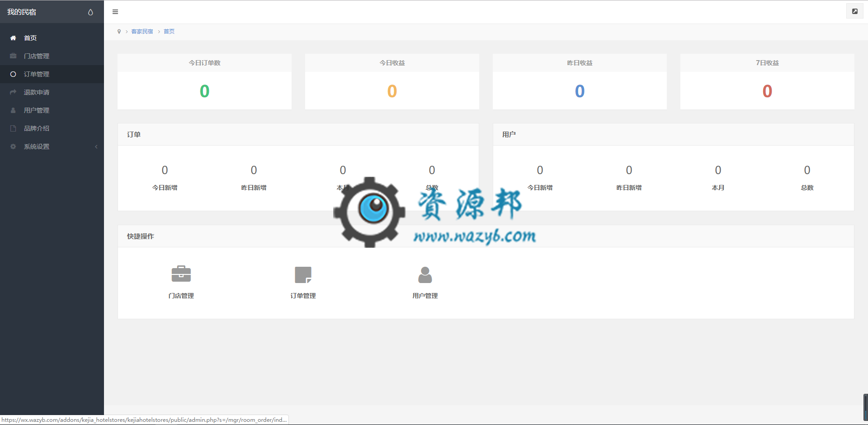Click the person shortcut icon for 用户管理
The height and width of the screenshot is (425, 868).
coord(425,274)
